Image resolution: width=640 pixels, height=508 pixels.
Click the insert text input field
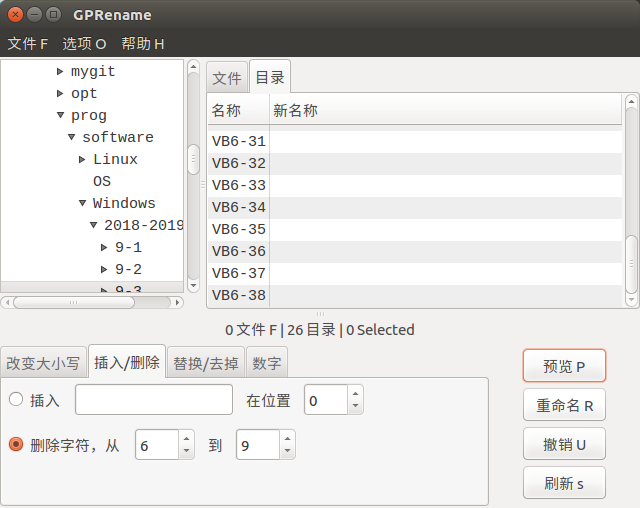[x=154, y=399]
